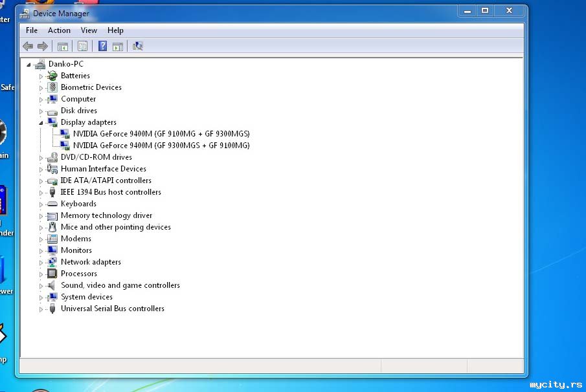
Task: Open the Help menu
Action: click(x=115, y=30)
